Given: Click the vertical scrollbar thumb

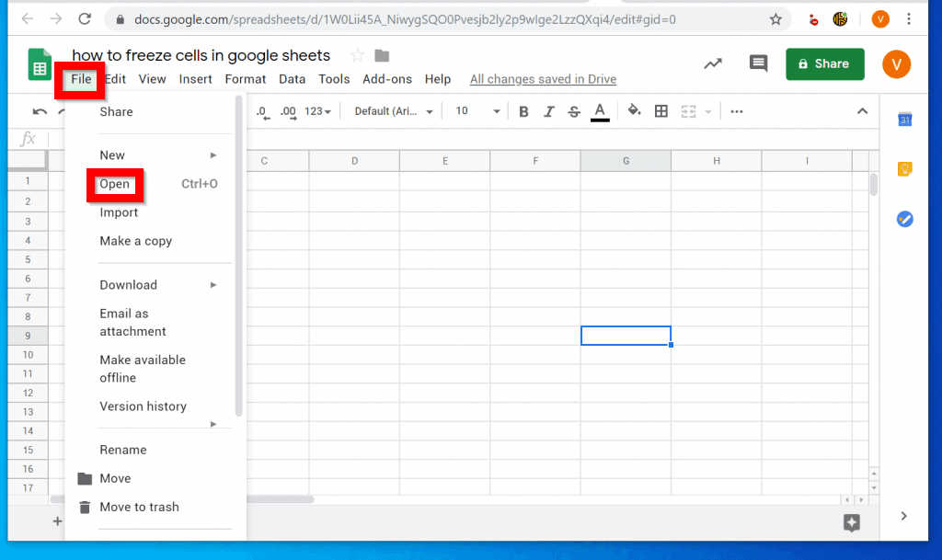Looking at the screenshot, I should click(x=874, y=184).
